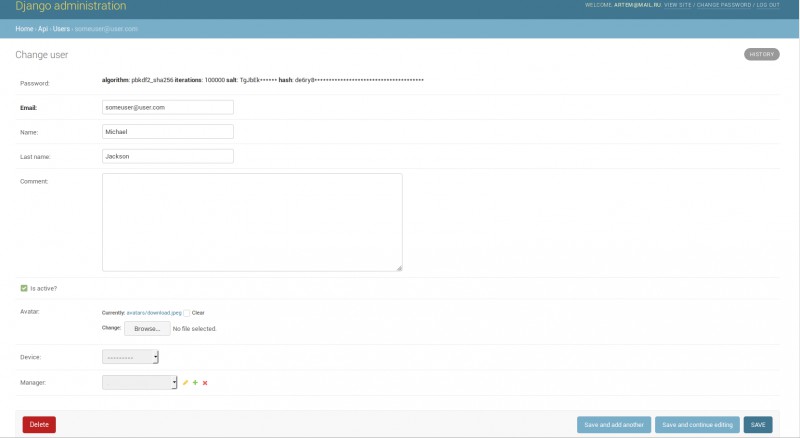Open the History button
This screenshot has height=438, width=800.
point(761,54)
